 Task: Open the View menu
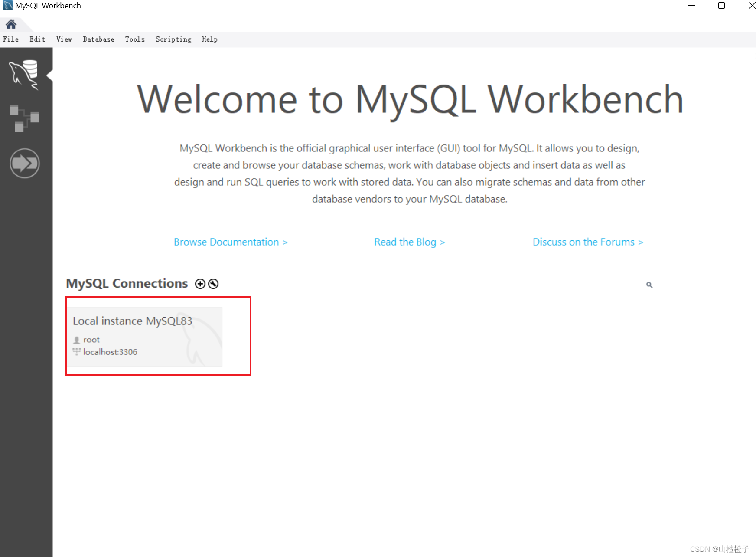(x=64, y=39)
